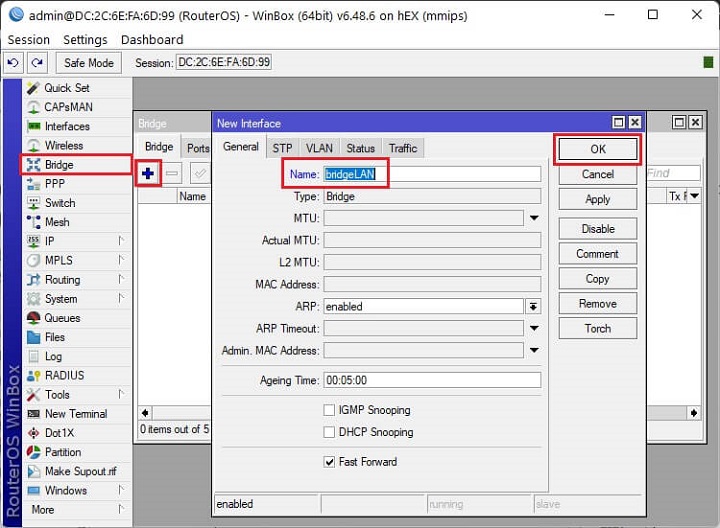Click the Disable button
Viewport: 720px width, 528px height.
pyautogui.click(x=598, y=229)
